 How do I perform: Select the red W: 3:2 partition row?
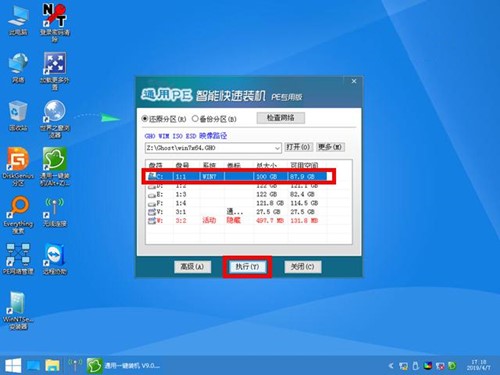(237, 220)
